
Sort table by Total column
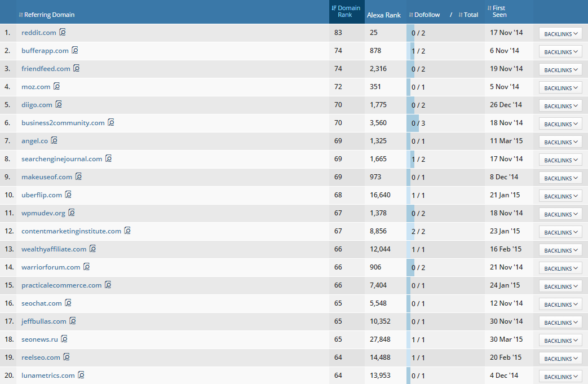[468, 15]
